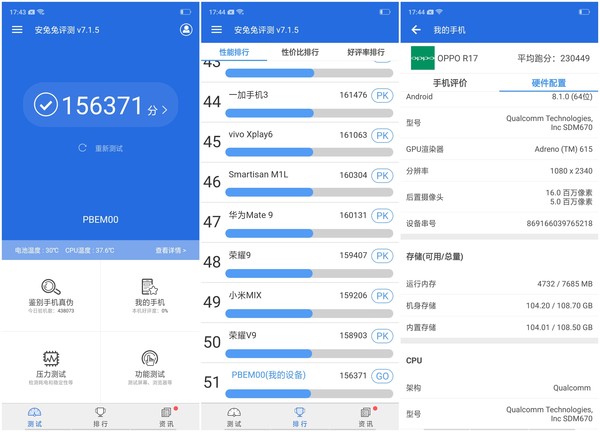
Task: Click score bar under 荣耀9
Action: [309, 273]
